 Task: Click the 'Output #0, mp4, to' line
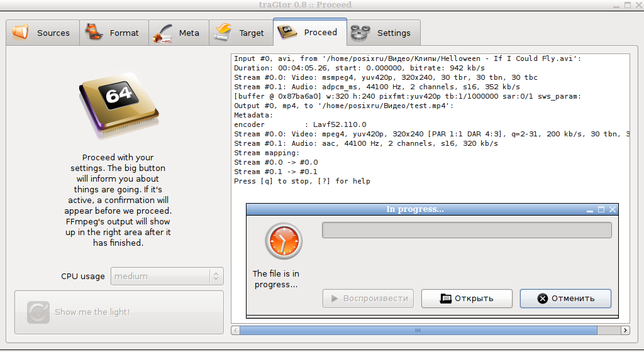pyautogui.click(x=344, y=106)
